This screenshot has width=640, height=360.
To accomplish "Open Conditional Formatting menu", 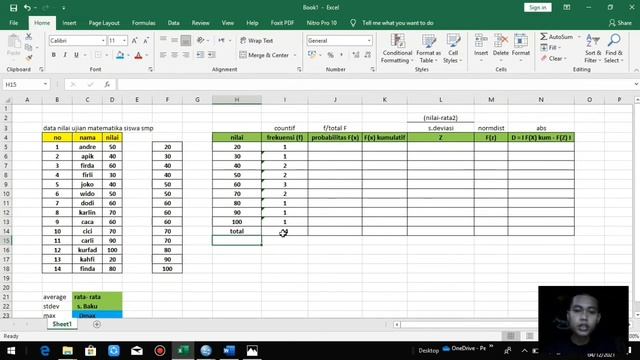I will click(x=397, y=49).
